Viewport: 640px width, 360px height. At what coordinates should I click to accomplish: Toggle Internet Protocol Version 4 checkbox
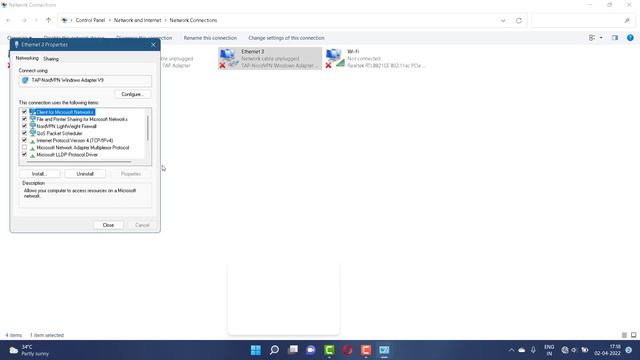24,140
